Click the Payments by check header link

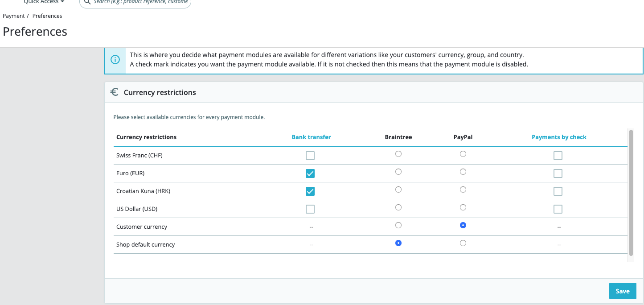coord(559,137)
